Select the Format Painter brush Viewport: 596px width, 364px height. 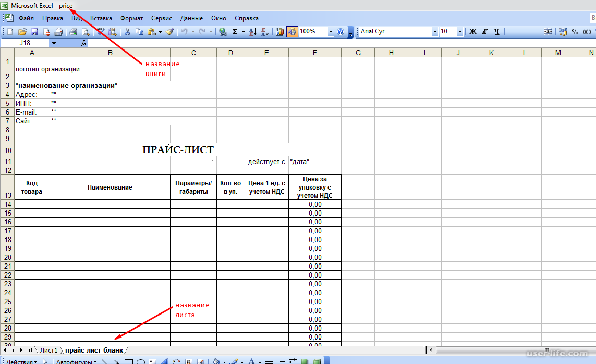169,32
